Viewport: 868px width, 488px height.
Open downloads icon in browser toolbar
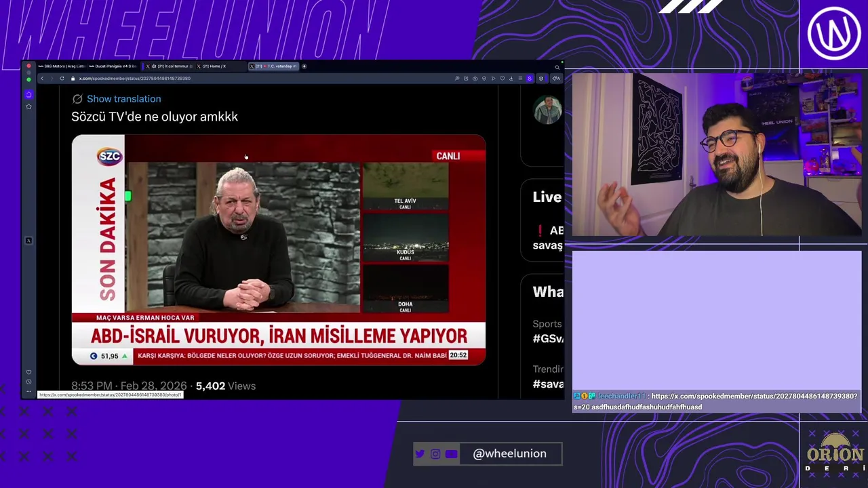coord(511,79)
